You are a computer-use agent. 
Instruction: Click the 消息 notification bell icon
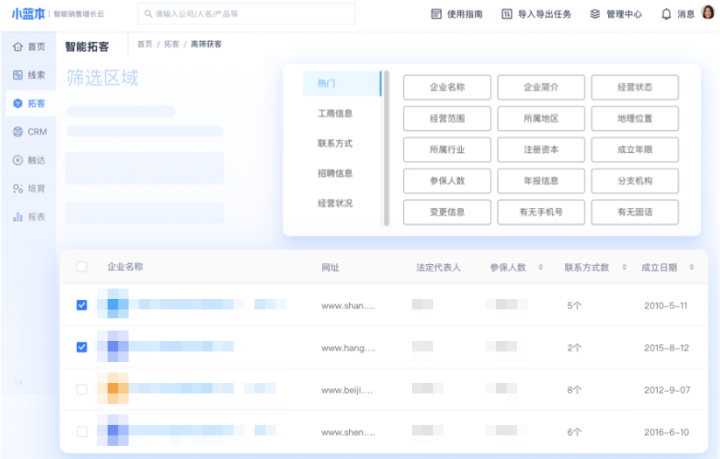coord(666,14)
